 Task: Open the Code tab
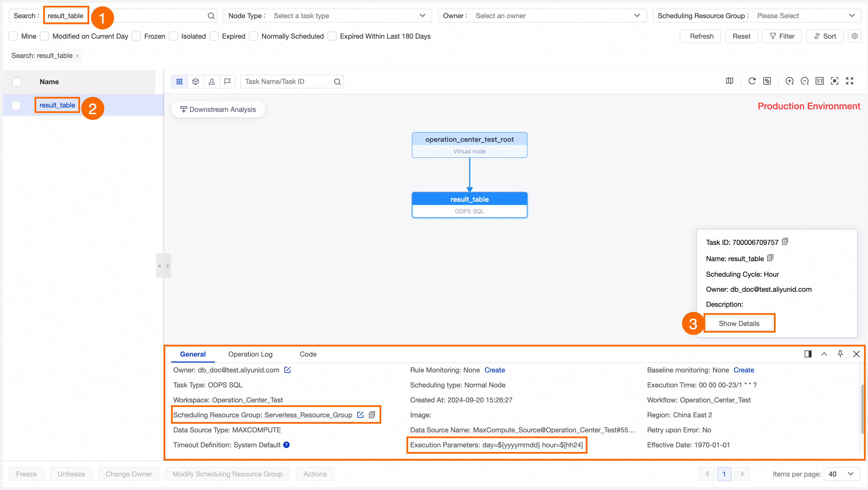tap(308, 354)
